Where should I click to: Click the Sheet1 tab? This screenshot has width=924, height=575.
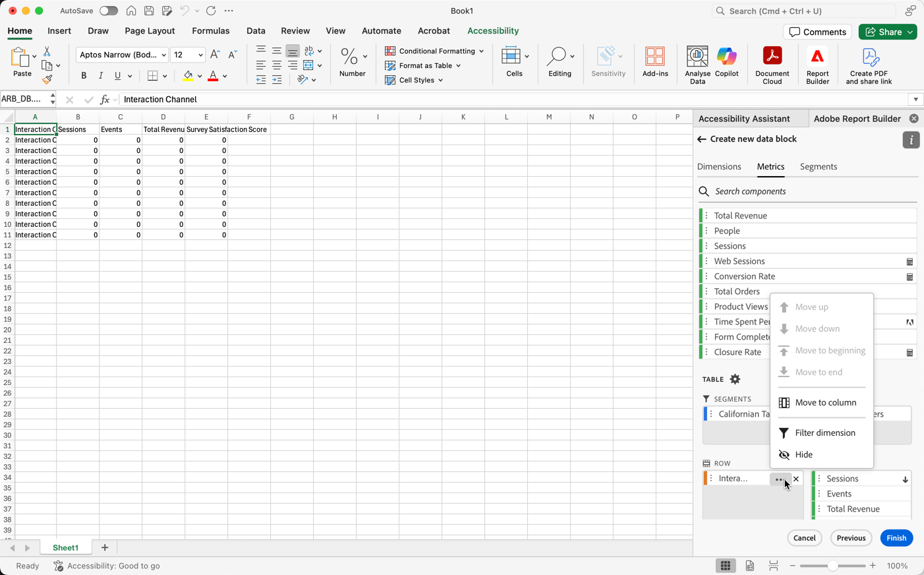click(65, 548)
